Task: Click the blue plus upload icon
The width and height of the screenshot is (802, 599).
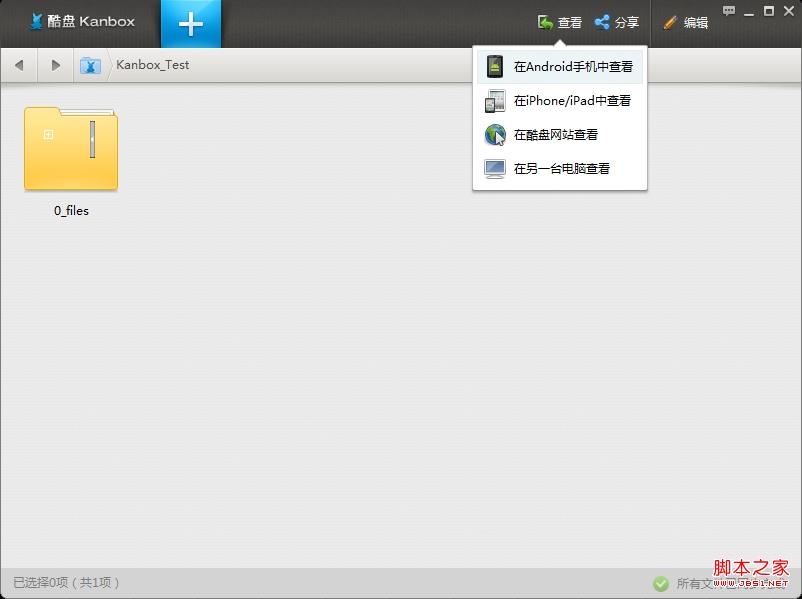Action: pos(190,24)
